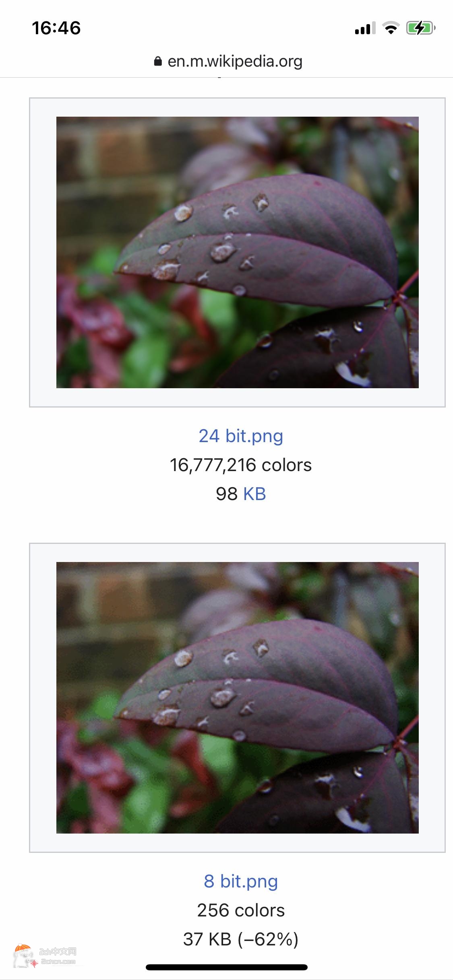Open the 24-bit leaf image thumbnail
The width and height of the screenshot is (453, 980).
pos(238,252)
